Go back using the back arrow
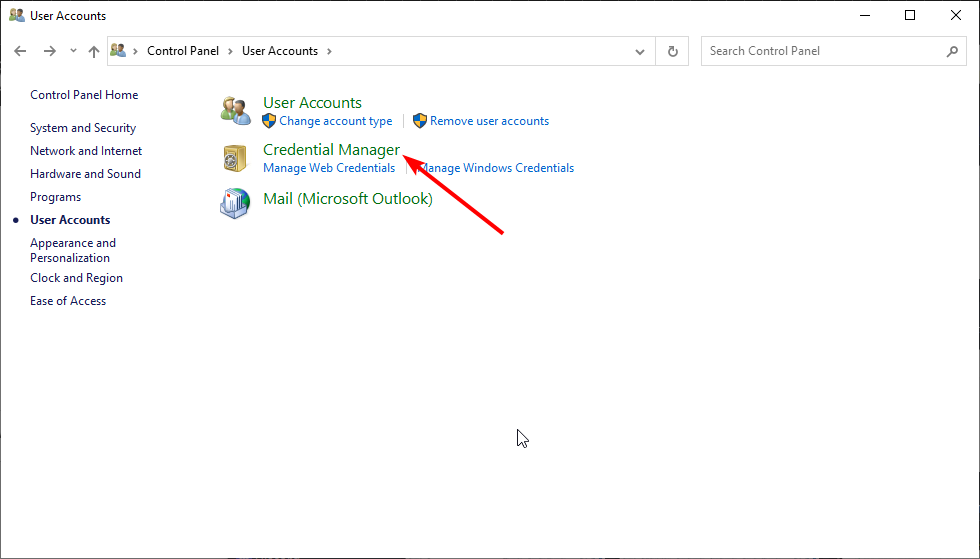Image resolution: width=980 pixels, height=559 pixels. pyautogui.click(x=20, y=51)
